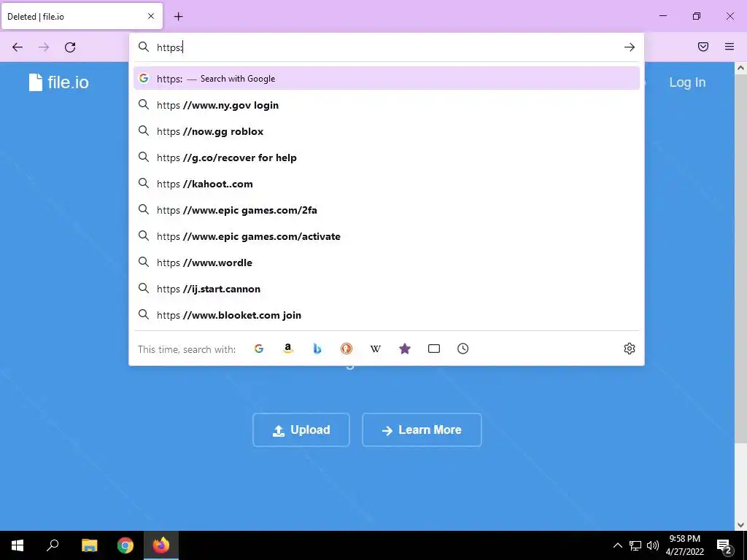Viewport: 747px width, 560px height.
Task: Choose suggestion 'https //g.co/recover for help'
Action: 387,157
